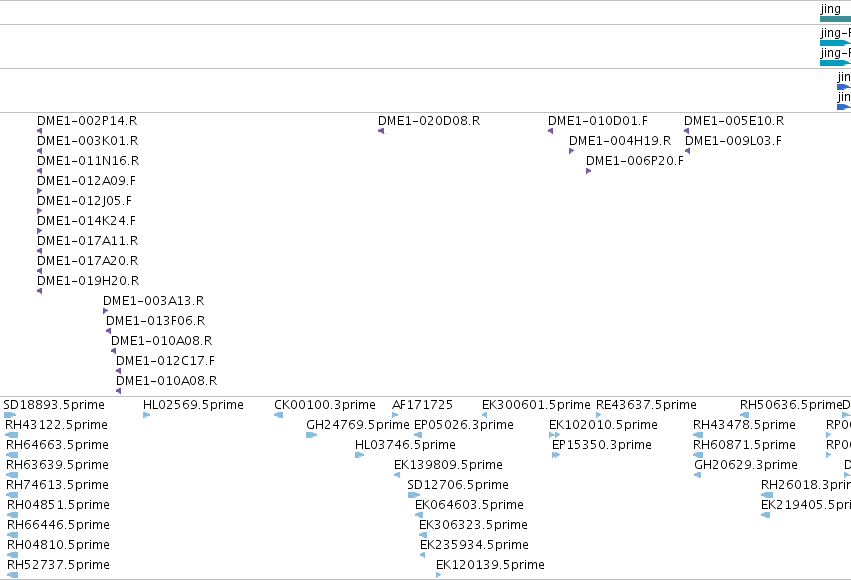Select the HL03746.5prime label
Screen dimensions: 851x580
405,445
